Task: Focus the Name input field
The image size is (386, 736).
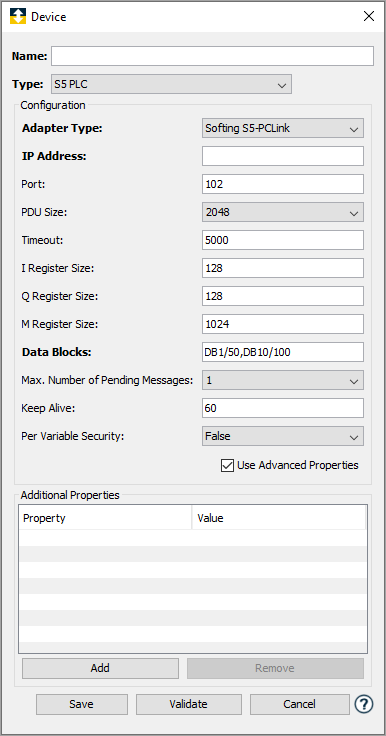Action: pyautogui.click(x=213, y=56)
